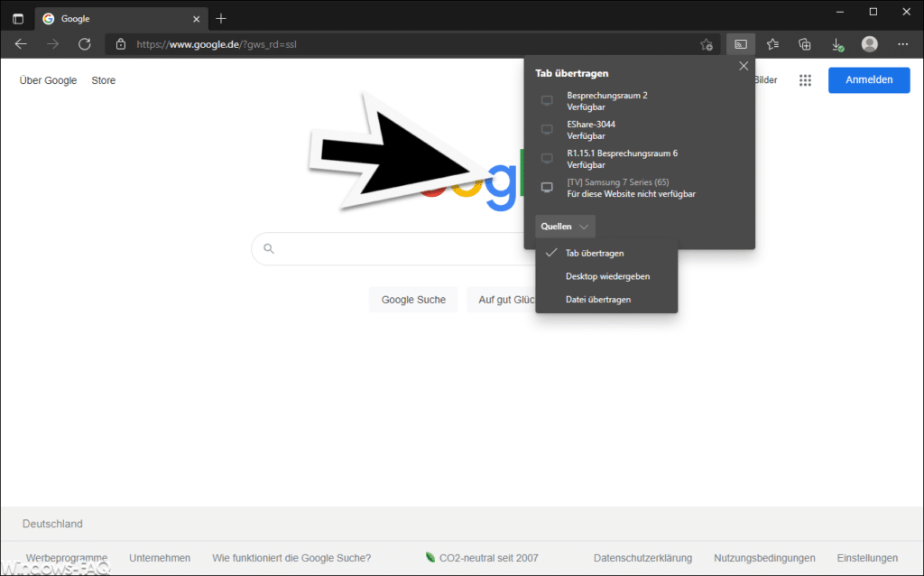Open the vertical tabs icon
The width and height of the screenshot is (924, 576).
click(18, 19)
